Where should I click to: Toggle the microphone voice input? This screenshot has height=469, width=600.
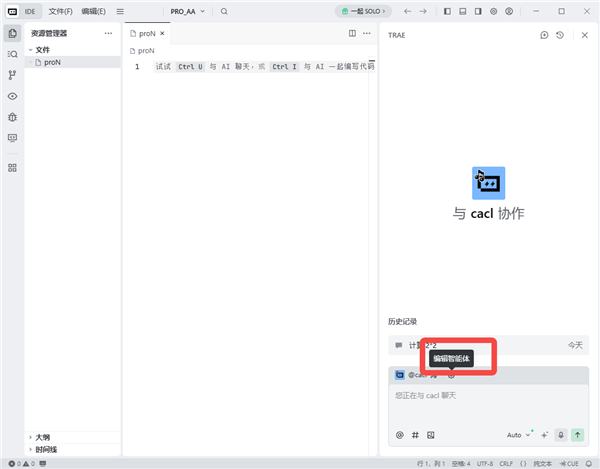tap(561, 435)
